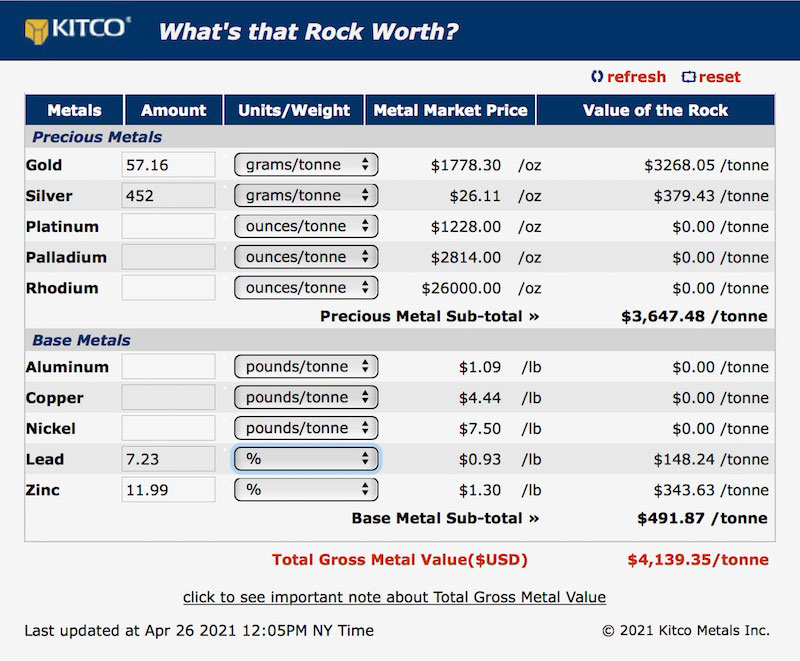Click the Palladium amount field

[x=168, y=257]
